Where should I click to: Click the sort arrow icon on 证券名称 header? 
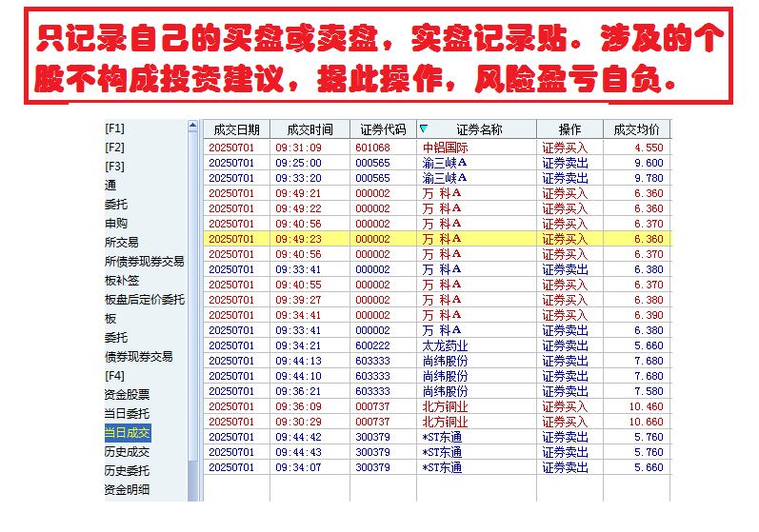click(424, 128)
